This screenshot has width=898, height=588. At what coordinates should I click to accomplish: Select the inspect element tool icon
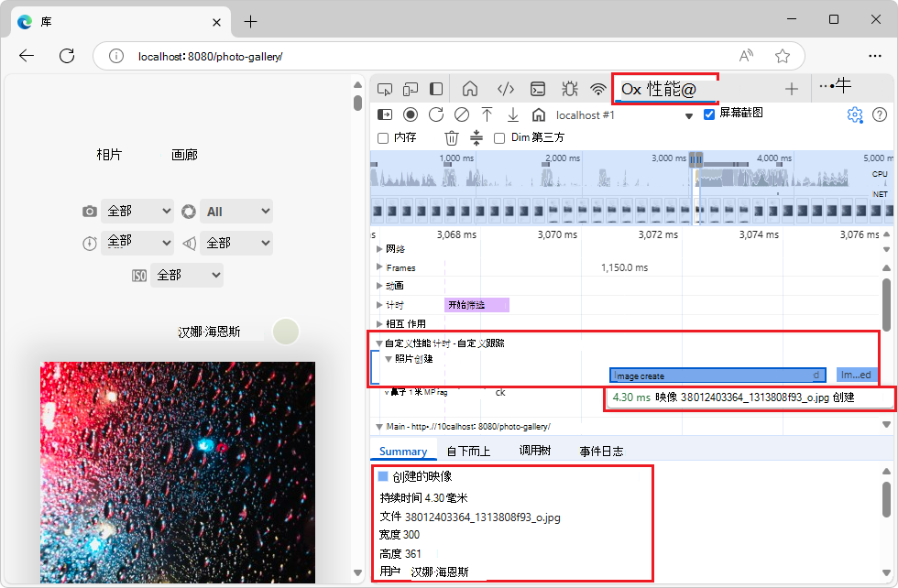[385, 89]
